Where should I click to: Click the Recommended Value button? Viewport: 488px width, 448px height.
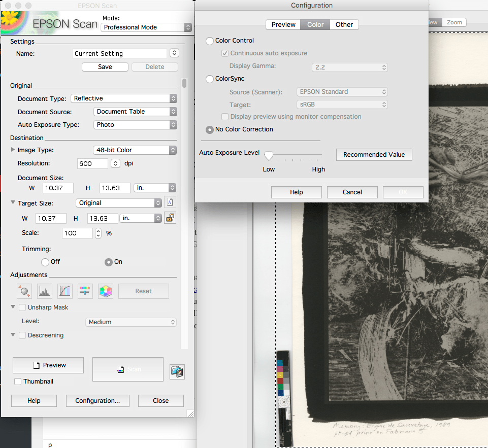click(x=374, y=155)
